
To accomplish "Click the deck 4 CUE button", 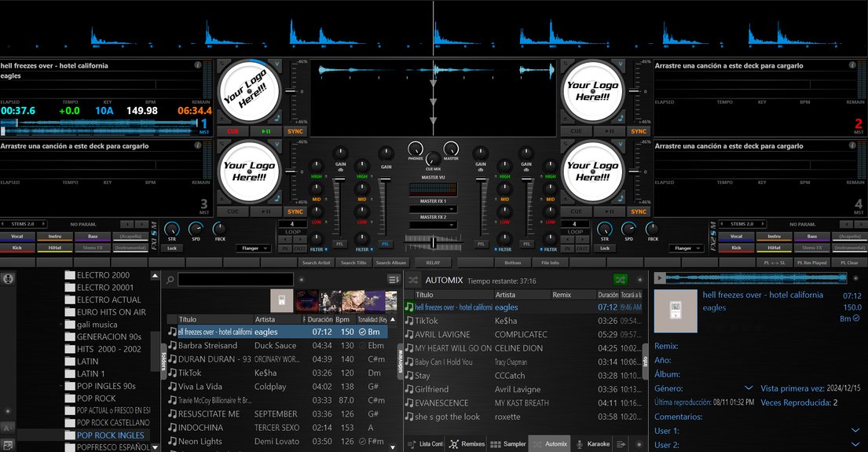I will click(577, 211).
